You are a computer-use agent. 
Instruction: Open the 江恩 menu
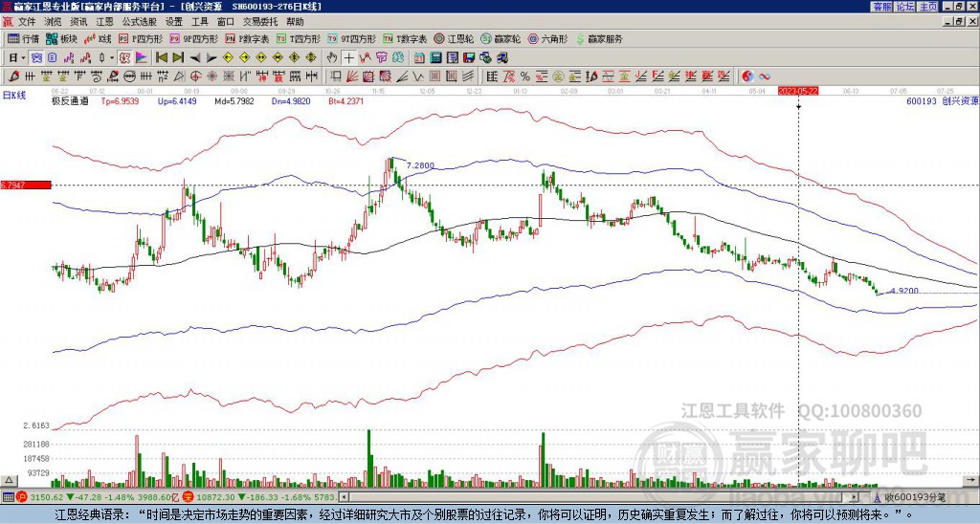coord(105,21)
